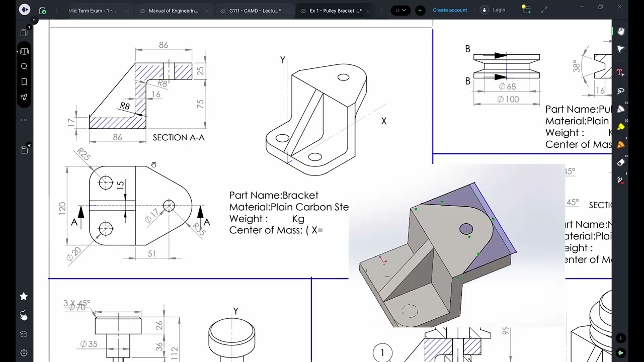Click the Login button

[x=493, y=10]
